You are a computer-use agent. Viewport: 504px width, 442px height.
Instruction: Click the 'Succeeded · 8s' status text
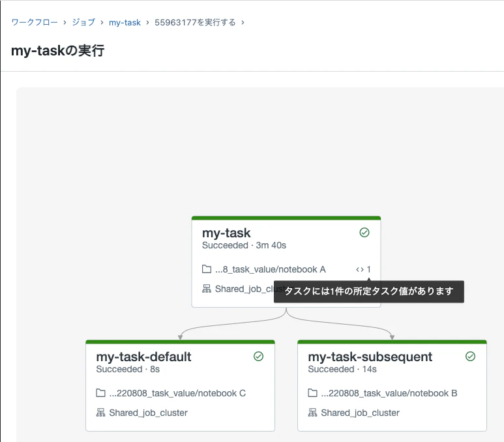(128, 369)
